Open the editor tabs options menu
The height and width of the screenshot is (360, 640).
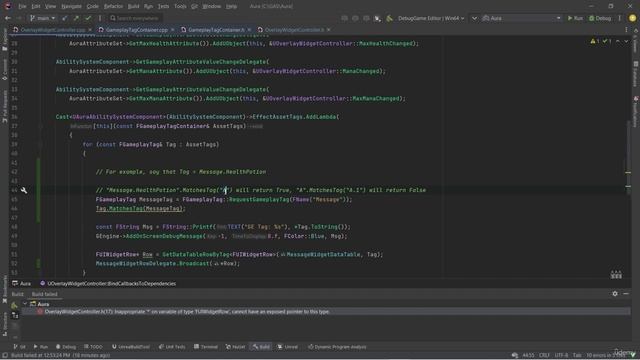tap(627, 30)
